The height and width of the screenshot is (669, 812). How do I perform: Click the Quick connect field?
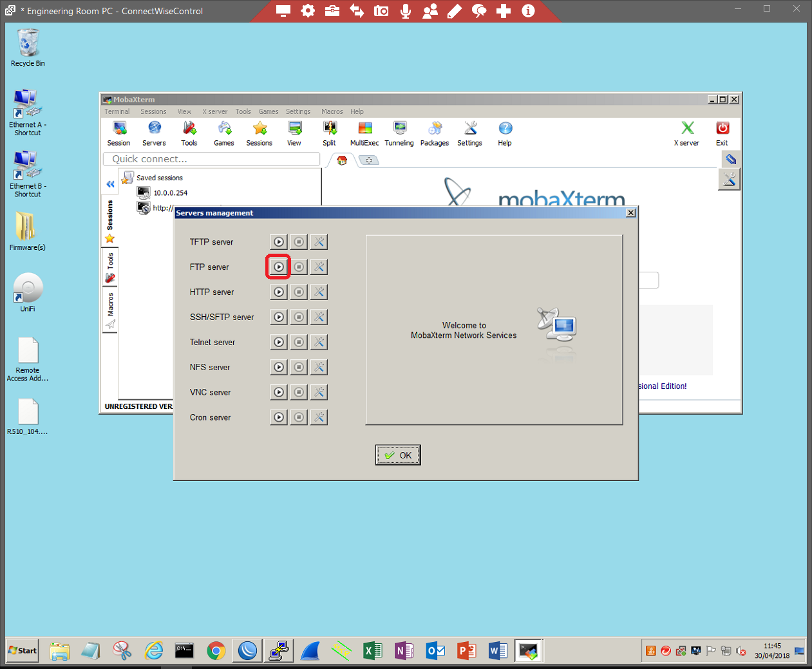pyautogui.click(x=211, y=159)
